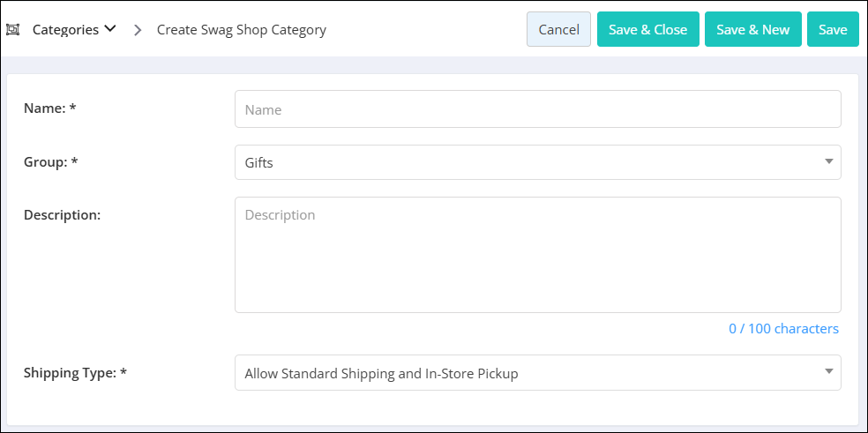The width and height of the screenshot is (868, 433).
Task: Click the Group dropdown arrow
Action: (x=828, y=161)
